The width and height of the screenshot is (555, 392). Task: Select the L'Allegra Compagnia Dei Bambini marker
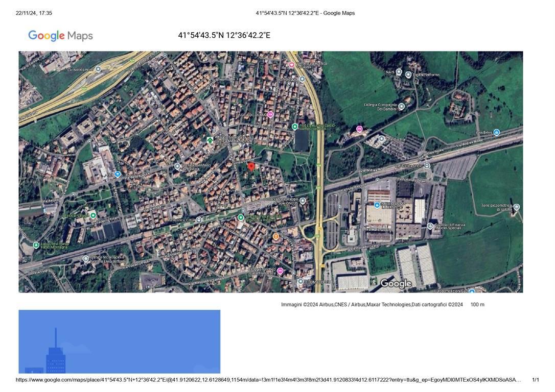click(402, 105)
